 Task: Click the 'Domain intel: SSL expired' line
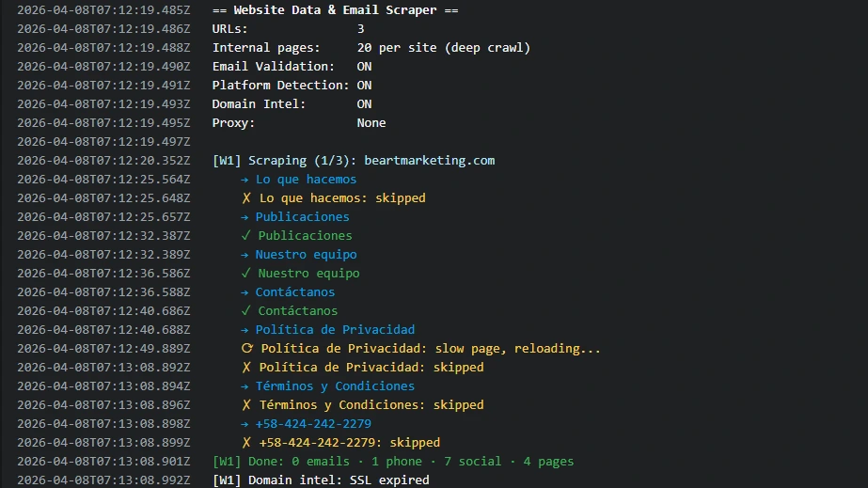(x=321, y=480)
